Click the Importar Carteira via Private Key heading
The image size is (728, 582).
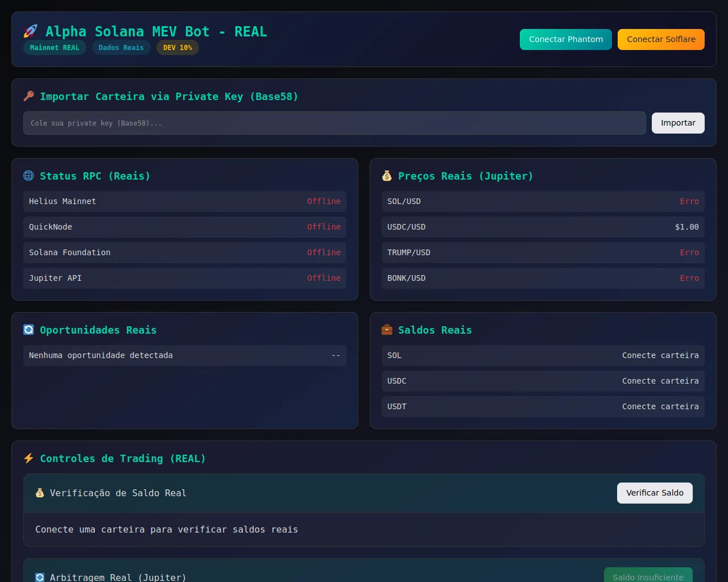[169, 96]
